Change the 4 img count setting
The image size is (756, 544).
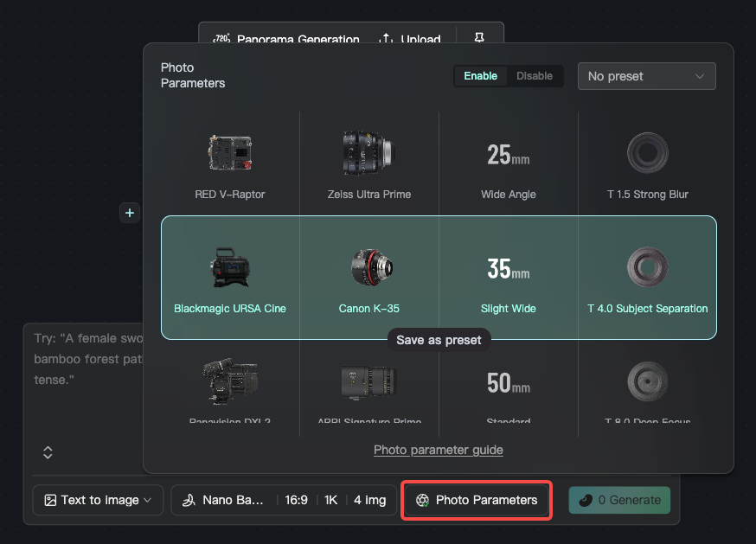click(x=370, y=500)
